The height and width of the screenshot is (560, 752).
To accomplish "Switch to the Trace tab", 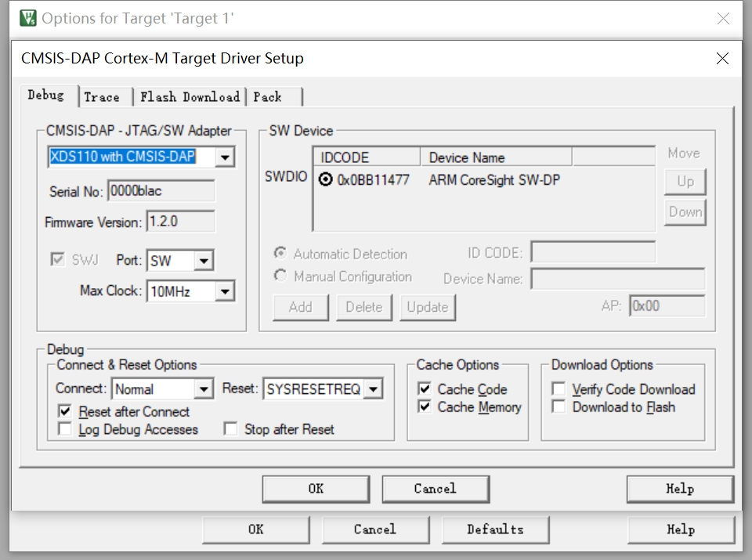I will coord(102,97).
